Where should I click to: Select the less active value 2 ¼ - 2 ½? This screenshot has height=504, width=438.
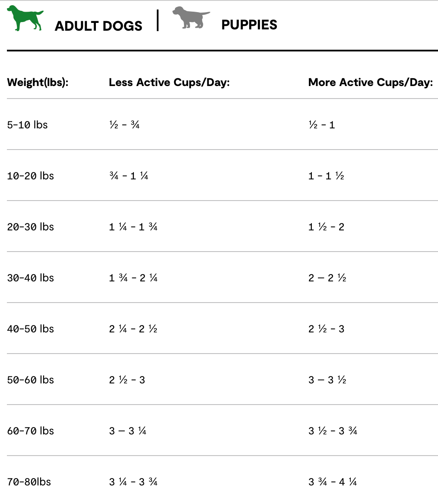point(133,329)
